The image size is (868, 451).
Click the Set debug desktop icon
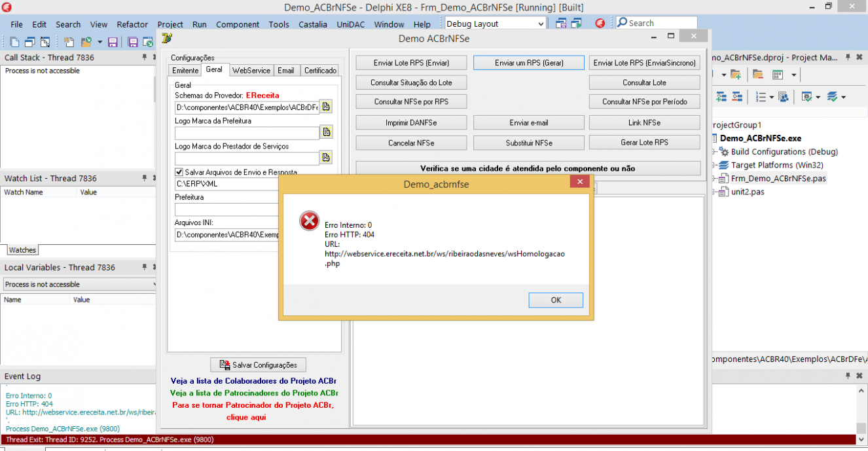pyautogui.click(x=576, y=24)
